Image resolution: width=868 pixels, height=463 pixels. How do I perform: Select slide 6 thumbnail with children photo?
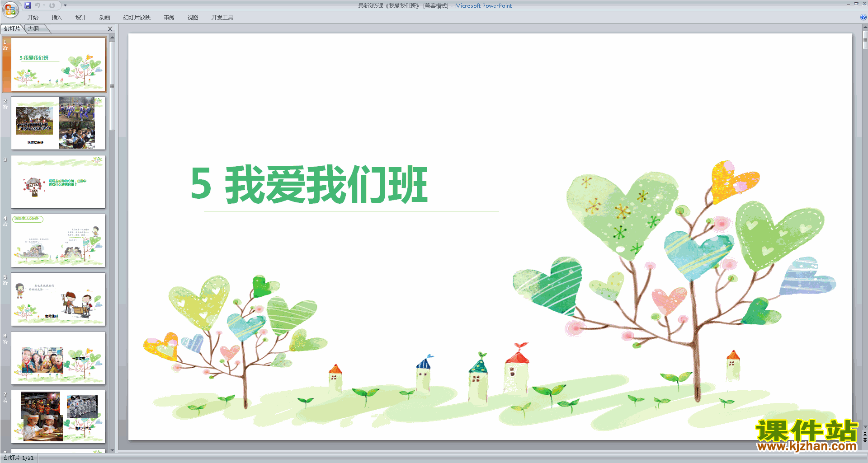point(58,358)
